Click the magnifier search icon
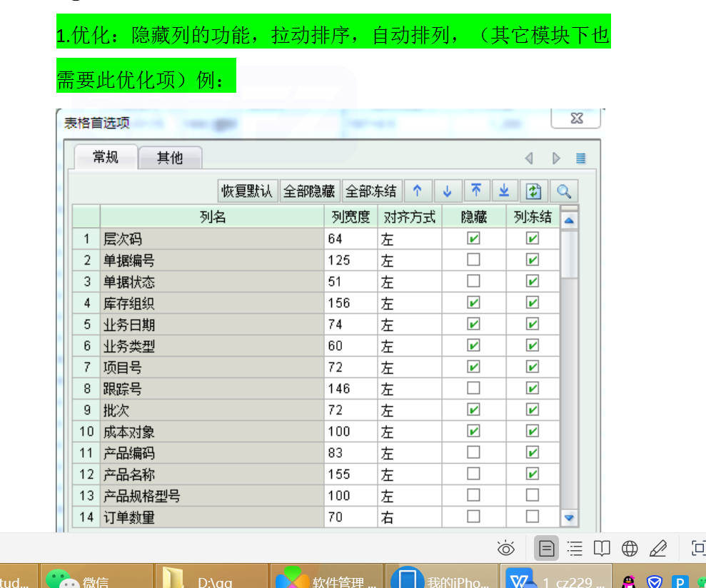The width and height of the screenshot is (706, 588). point(563,191)
